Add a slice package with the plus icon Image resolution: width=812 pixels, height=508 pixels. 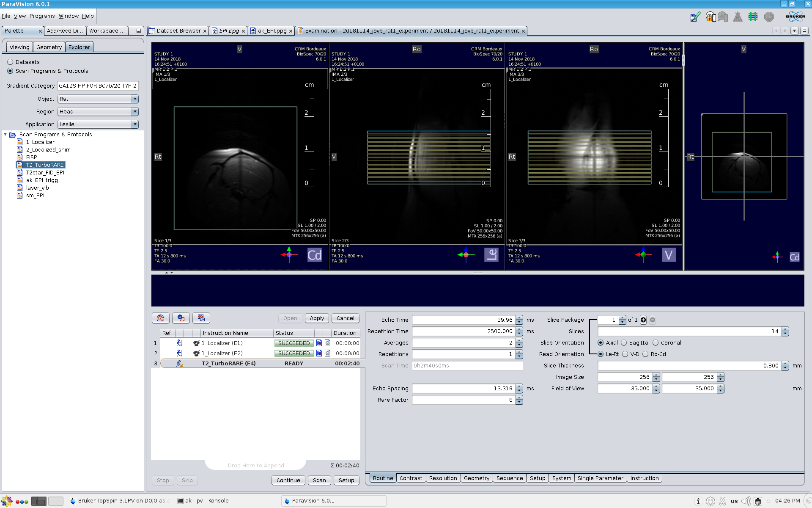coord(643,320)
